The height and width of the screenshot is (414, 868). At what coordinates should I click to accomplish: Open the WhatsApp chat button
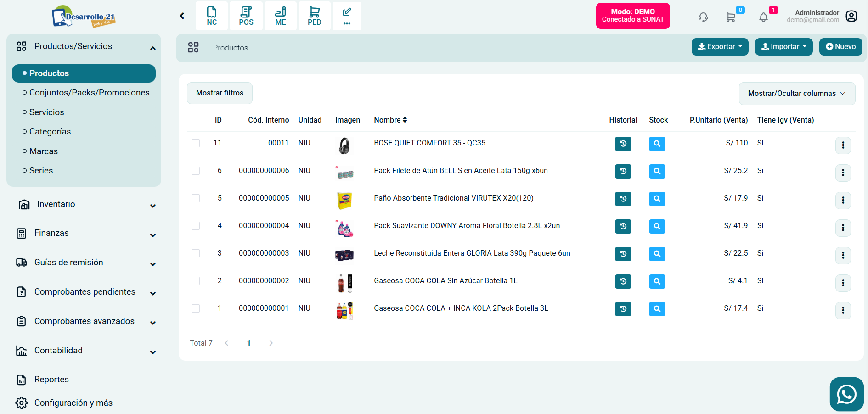(x=846, y=394)
